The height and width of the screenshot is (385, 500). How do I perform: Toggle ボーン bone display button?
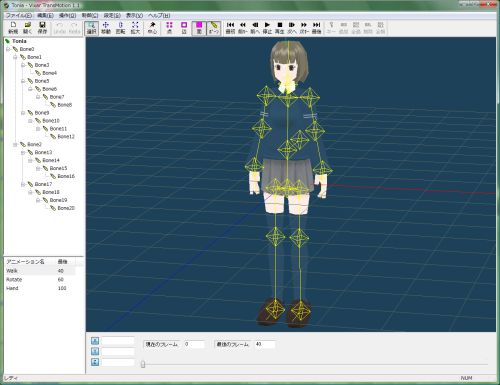pyautogui.click(x=214, y=28)
